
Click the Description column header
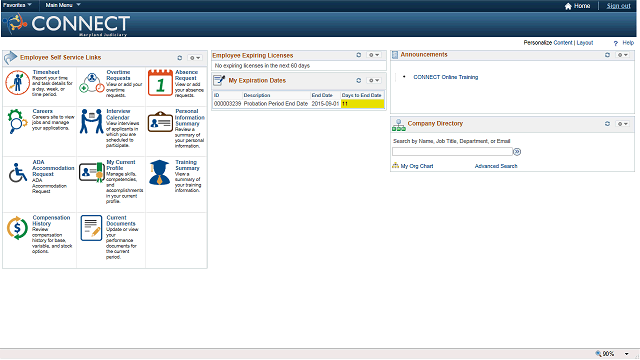257,96
